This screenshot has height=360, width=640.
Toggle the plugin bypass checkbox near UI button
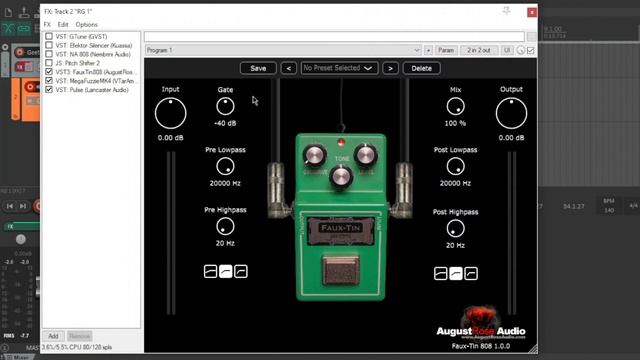tap(531, 50)
